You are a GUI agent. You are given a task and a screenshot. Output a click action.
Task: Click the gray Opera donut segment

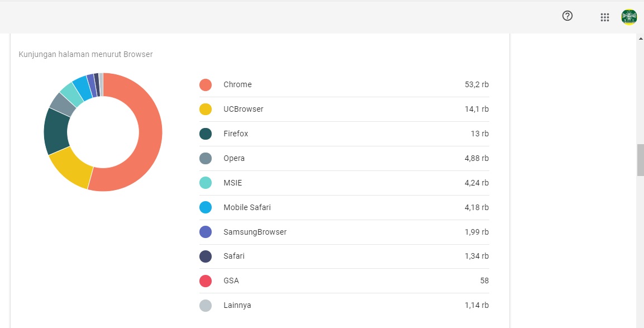coord(63,104)
